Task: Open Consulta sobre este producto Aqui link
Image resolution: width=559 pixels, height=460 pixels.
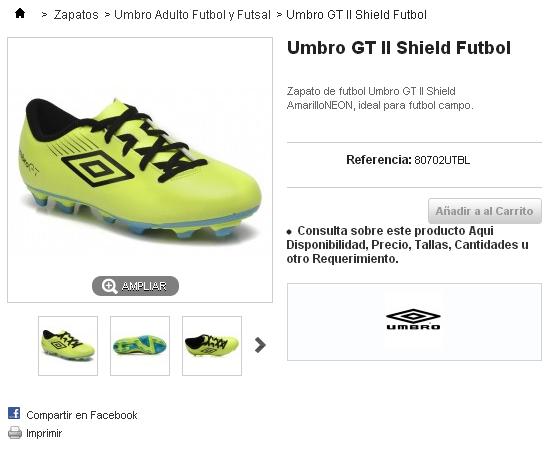Action: click(x=395, y=231)
